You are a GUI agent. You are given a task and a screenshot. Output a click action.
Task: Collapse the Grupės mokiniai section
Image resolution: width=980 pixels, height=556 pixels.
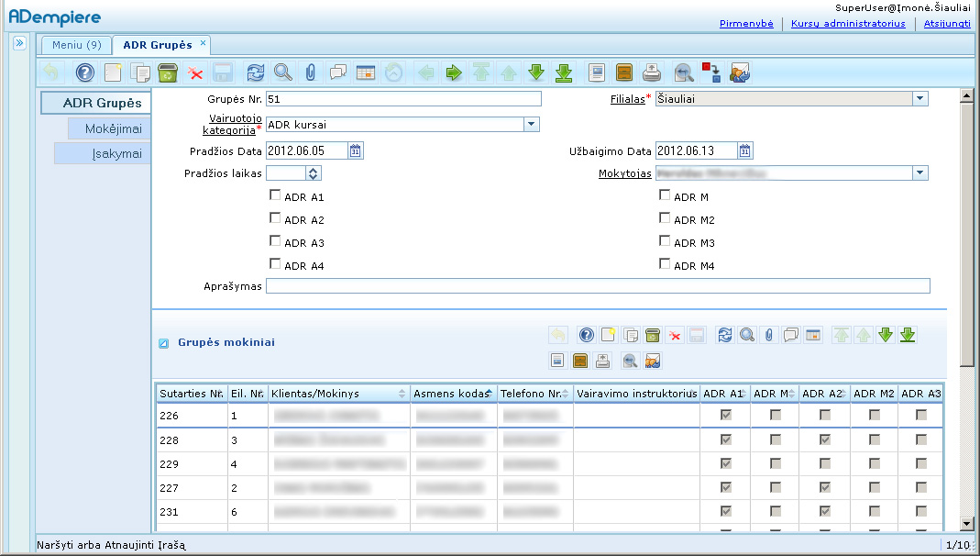click(164, 343)
